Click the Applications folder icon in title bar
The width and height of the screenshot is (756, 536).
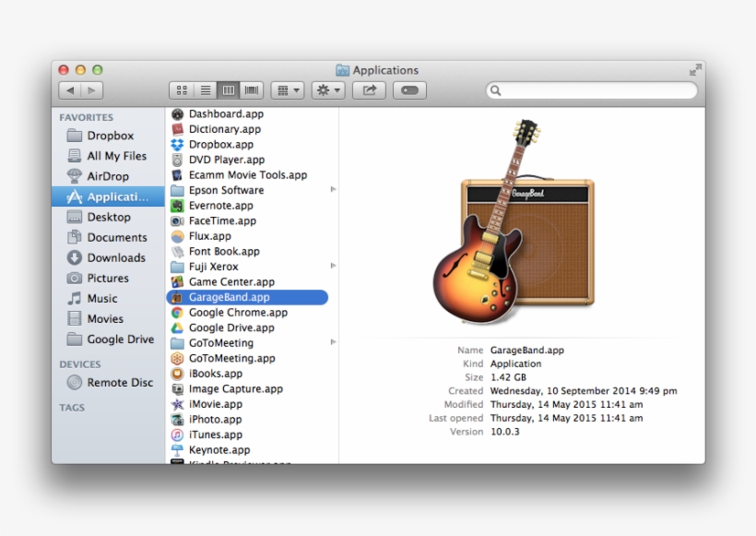point(342,70)
